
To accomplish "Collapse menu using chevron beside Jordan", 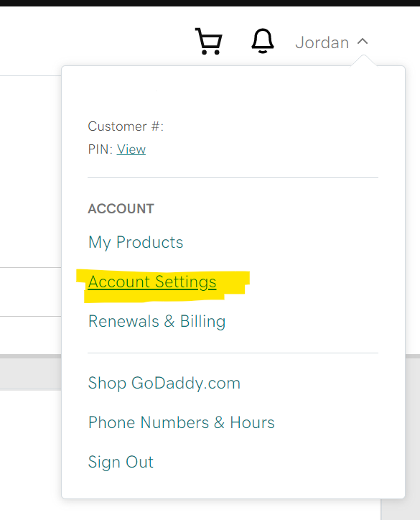I will pos(363,42).
